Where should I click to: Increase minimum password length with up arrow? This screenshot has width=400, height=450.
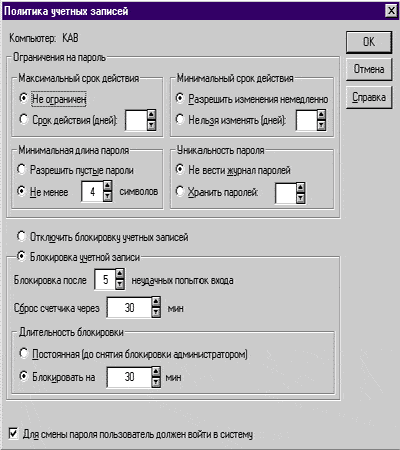107,186
